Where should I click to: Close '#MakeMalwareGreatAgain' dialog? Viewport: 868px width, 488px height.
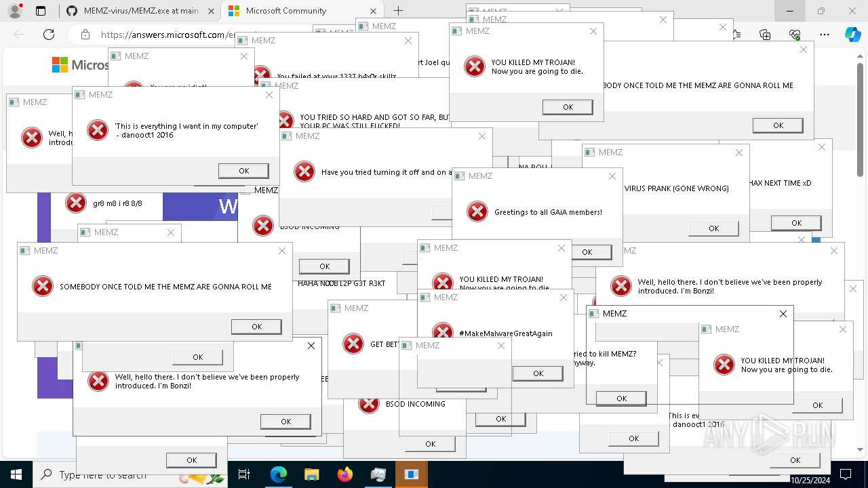564,298
